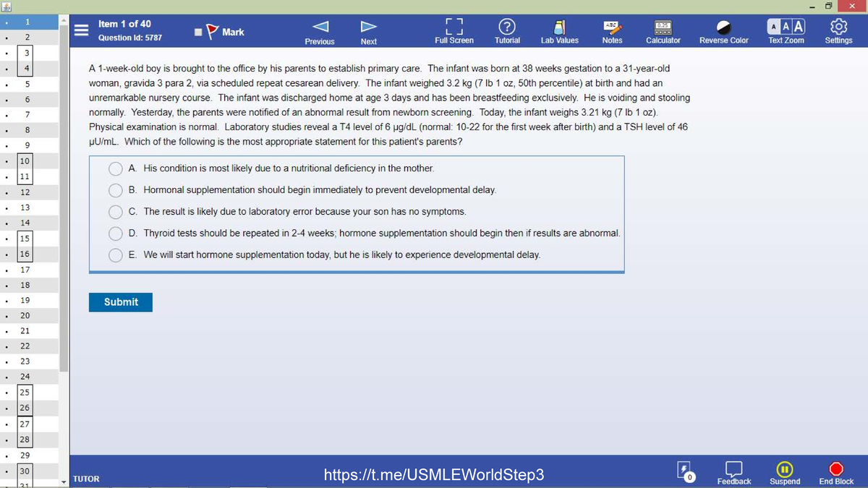Viewport: 868px width, 488px height.
Task: End the current block
Action: click(x=835, y=471)
